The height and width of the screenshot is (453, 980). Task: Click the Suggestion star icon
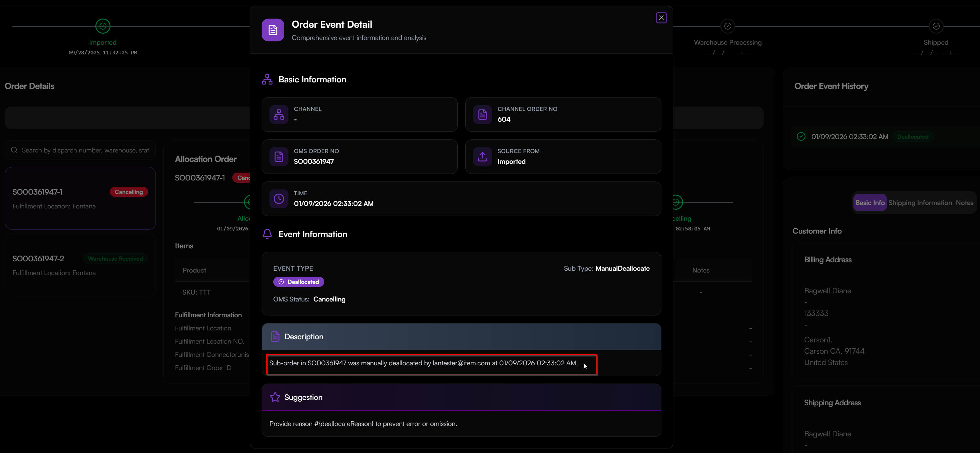click(x=275, y=397)
